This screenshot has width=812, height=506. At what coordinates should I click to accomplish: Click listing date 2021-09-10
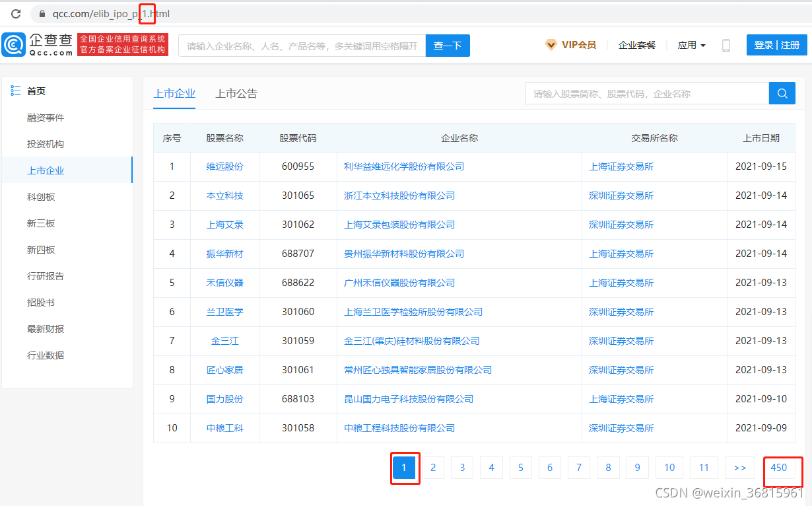pyautogui.click(x=761, y=399)
